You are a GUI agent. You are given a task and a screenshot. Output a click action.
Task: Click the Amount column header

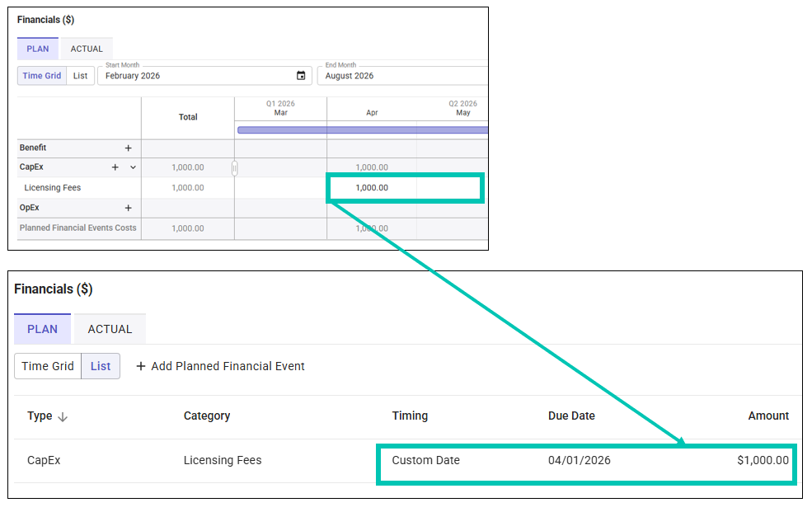click(x=768, y=416)
